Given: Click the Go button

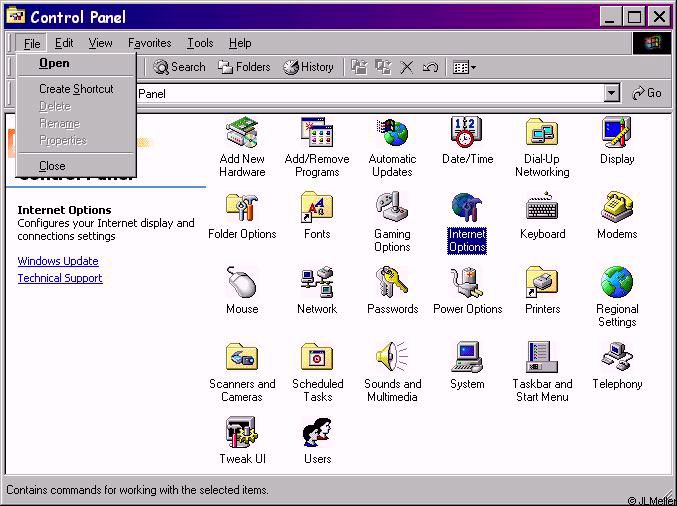Looking at the screenshot, I should (646, 93).
